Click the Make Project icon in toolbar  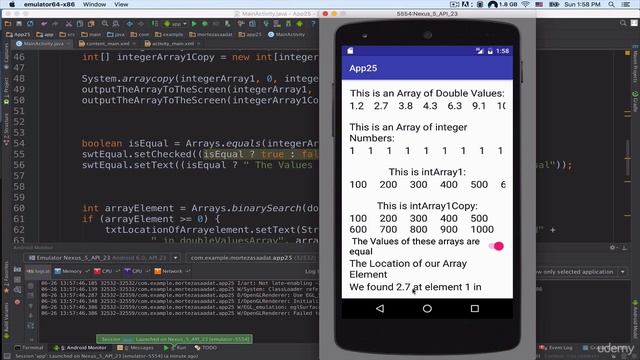pos(155,24)
